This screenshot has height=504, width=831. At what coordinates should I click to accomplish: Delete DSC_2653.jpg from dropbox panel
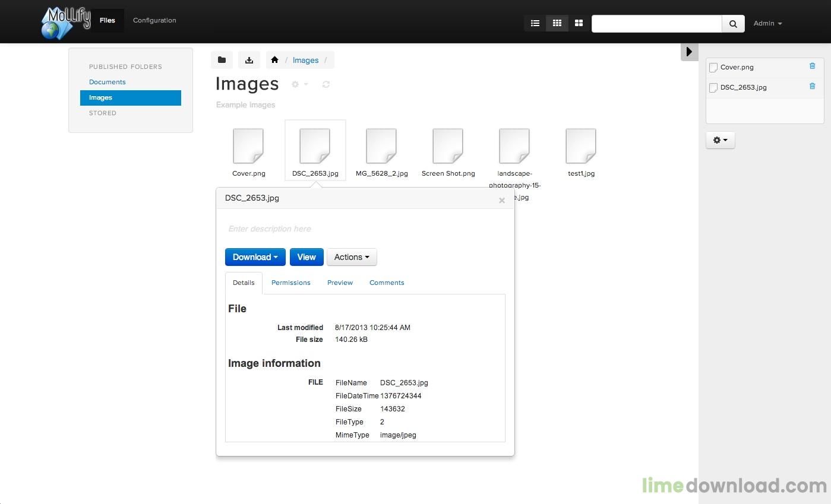point(812,87)
